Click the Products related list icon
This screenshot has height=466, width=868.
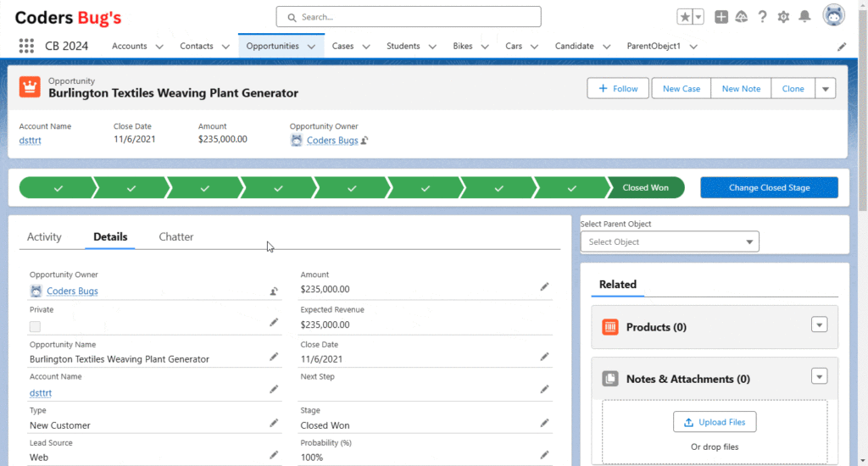pyautogui.click(x=610, y=327)
